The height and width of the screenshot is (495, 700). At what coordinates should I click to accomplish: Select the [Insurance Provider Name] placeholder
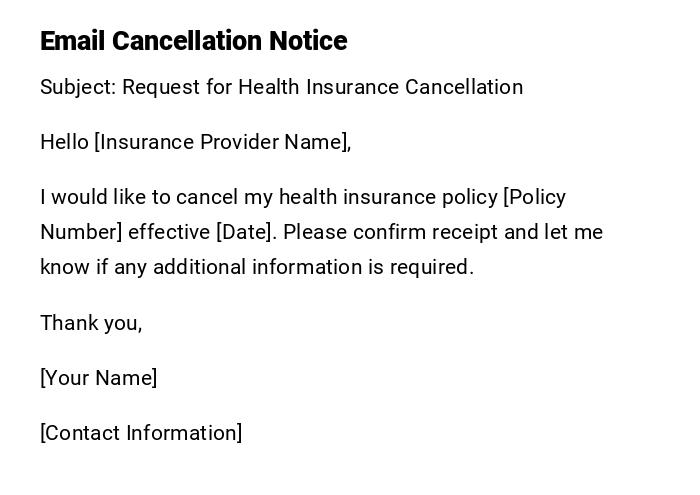pyautogui.click(x=222, y=142)
